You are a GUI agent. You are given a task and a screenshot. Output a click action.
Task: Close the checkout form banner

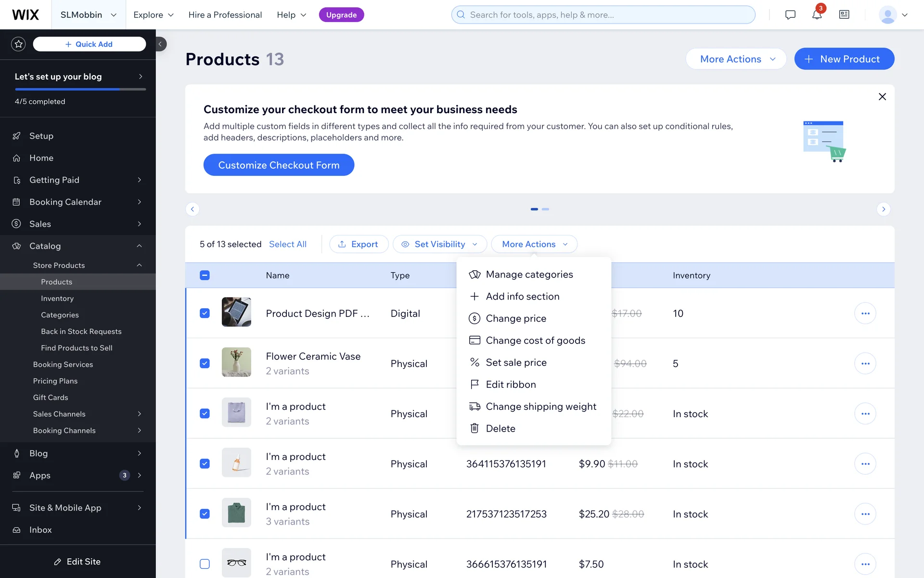pos(882,97)
